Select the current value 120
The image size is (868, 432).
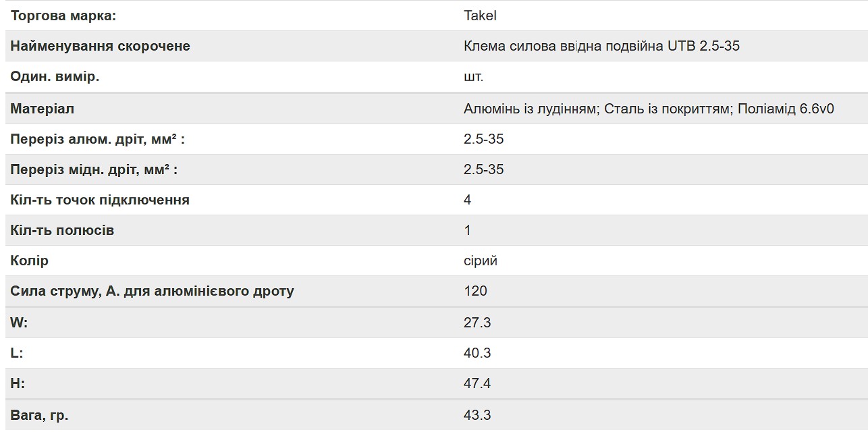(x=475, y=291)
